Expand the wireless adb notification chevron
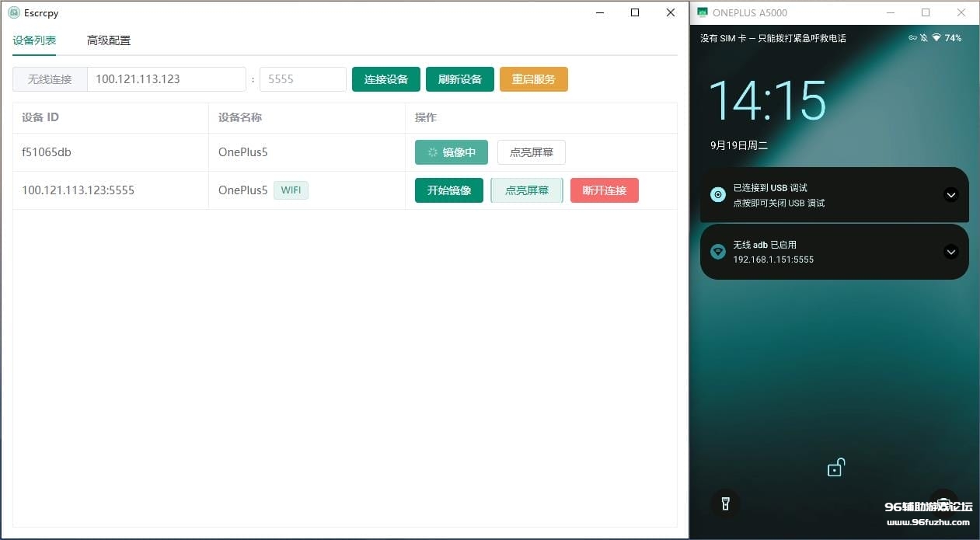The height and width of the screenshot is (540, 980). click(x=951, y=252)
